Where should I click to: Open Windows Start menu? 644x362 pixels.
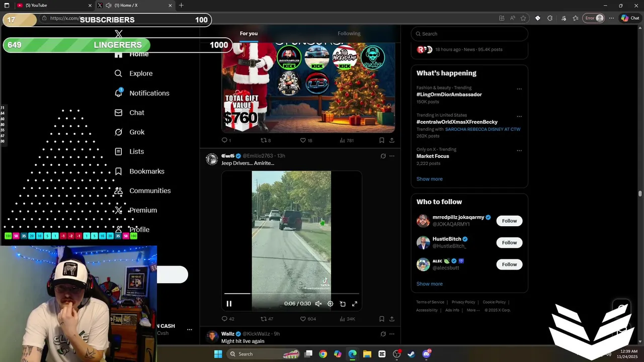(218, 354)
